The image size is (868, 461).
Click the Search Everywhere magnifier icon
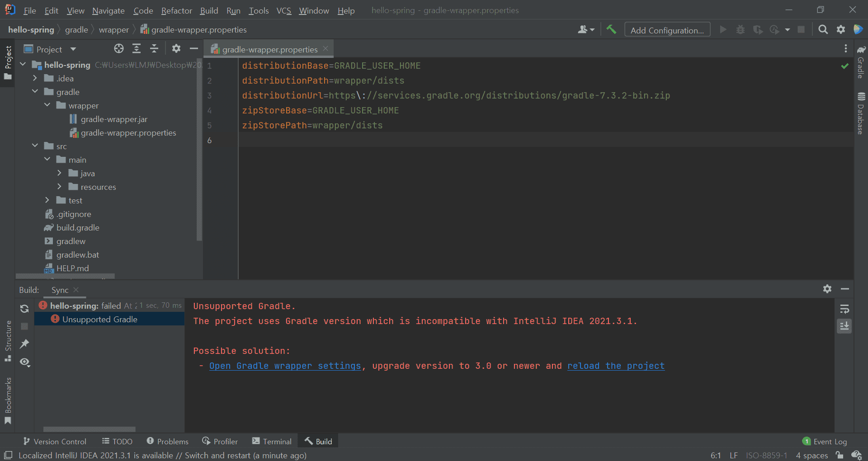click(x=823, y=30)
